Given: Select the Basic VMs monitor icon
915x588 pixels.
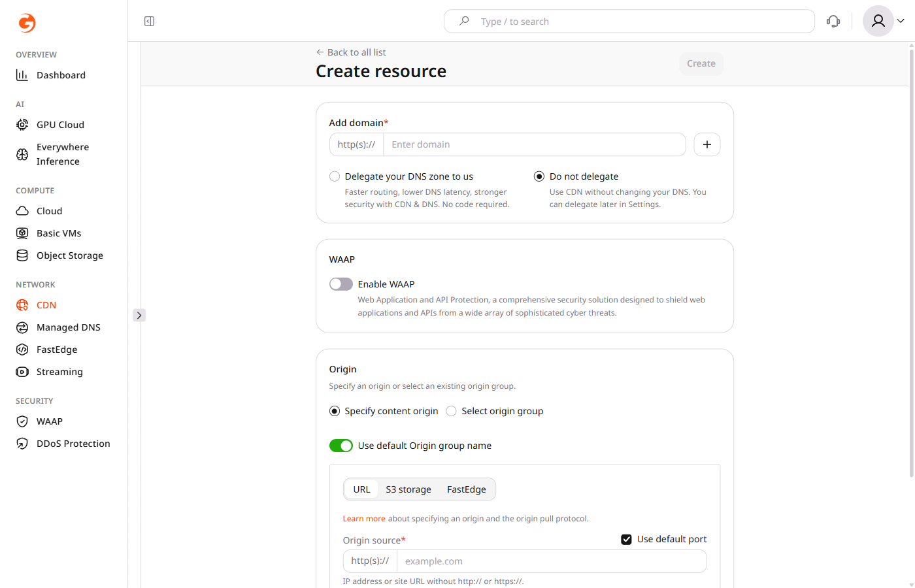Looking at the screenshot, I should (x=22, y=233).
